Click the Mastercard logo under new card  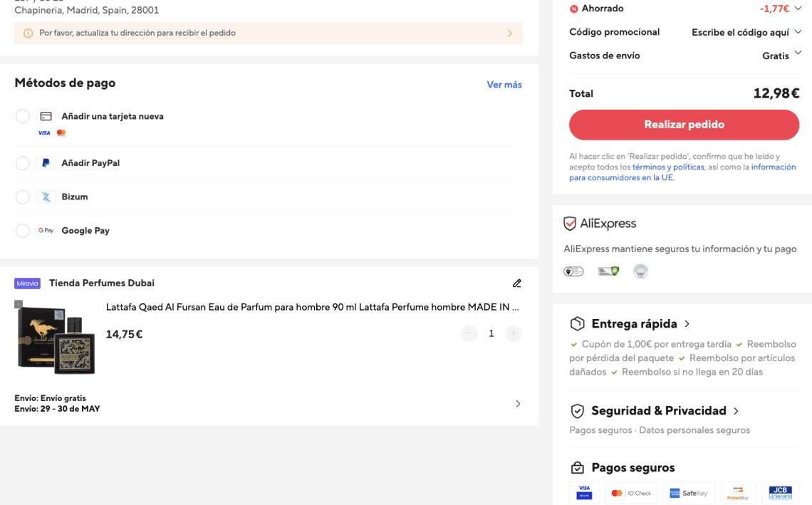(x=61, y=132)
